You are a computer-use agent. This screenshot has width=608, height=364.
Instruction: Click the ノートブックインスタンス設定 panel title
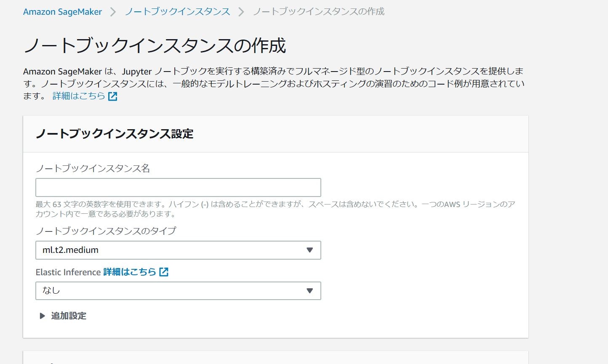115,134
